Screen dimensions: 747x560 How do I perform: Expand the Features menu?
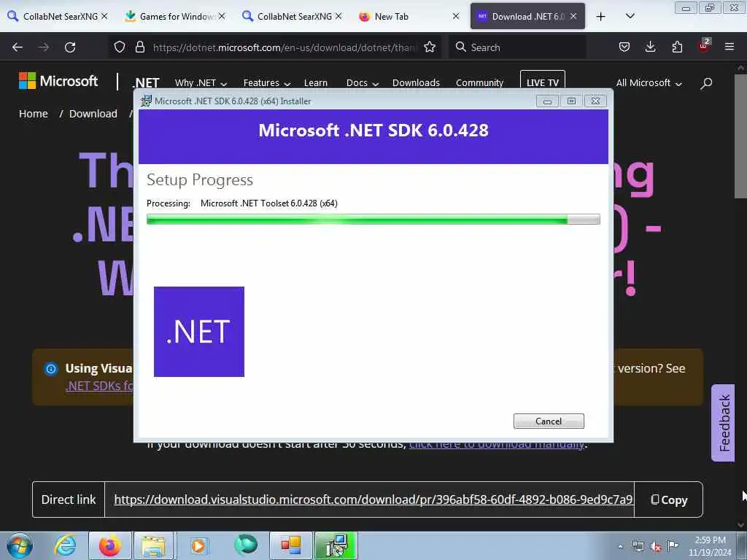[x=267, y=83]
